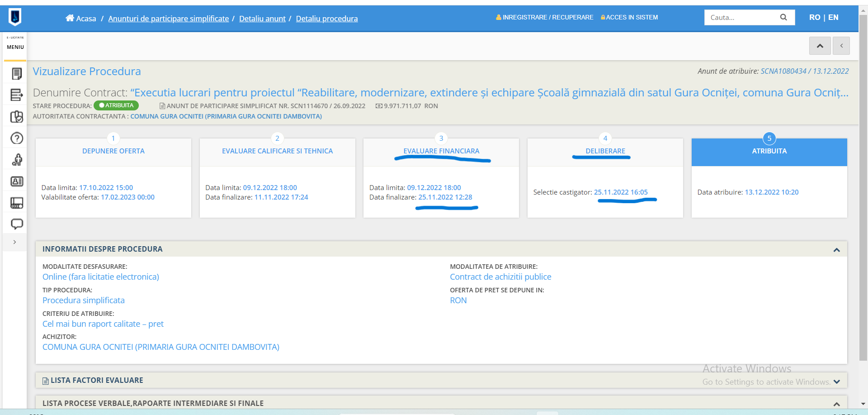Image resolution: width=868 pixels, height=415 pixels.
Task: Open the barcode panel sidebar icon
Action: 17,203
